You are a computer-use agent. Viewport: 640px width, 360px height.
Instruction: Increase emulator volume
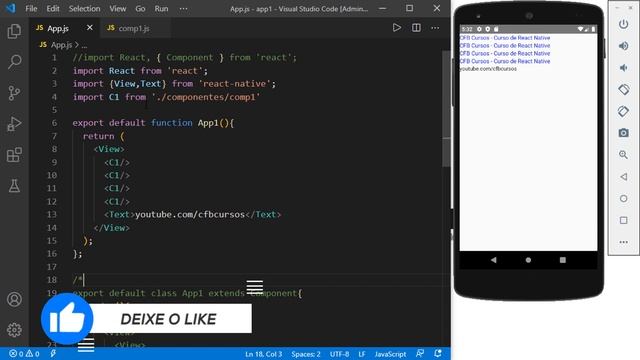click(623, 46)
